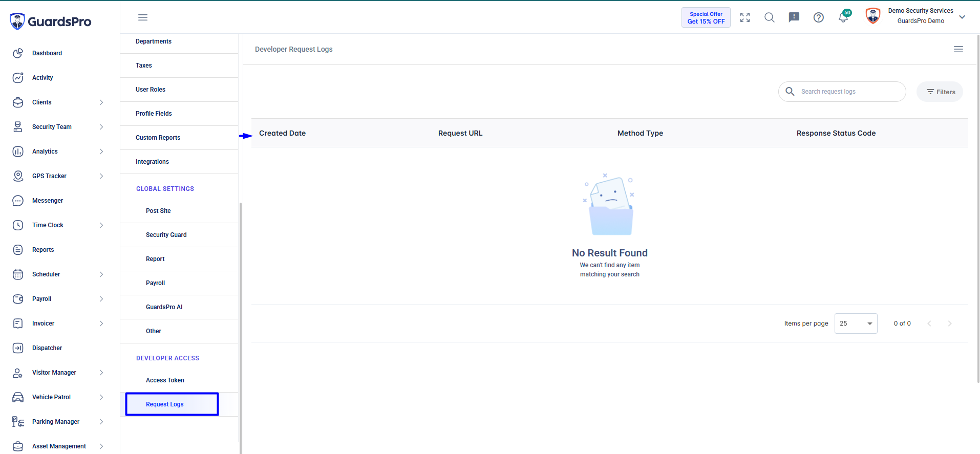Screen dimensions: 980x454
Task: Click the Filters button
Action: point(940,92)
